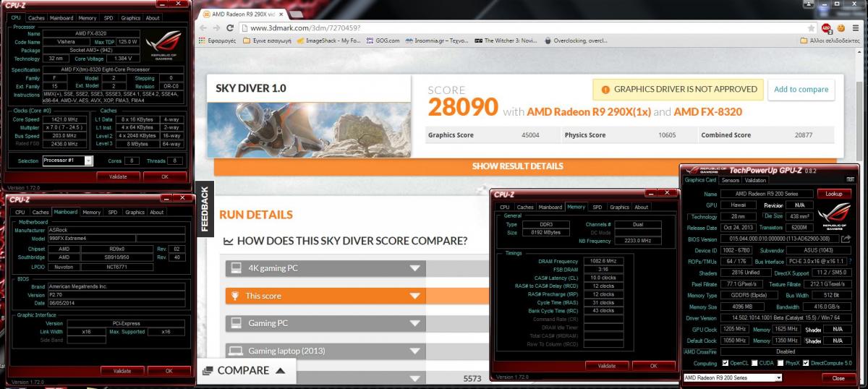
Task: Click the AMD Radeon R9 290X(1x) link
Action: 588,112
